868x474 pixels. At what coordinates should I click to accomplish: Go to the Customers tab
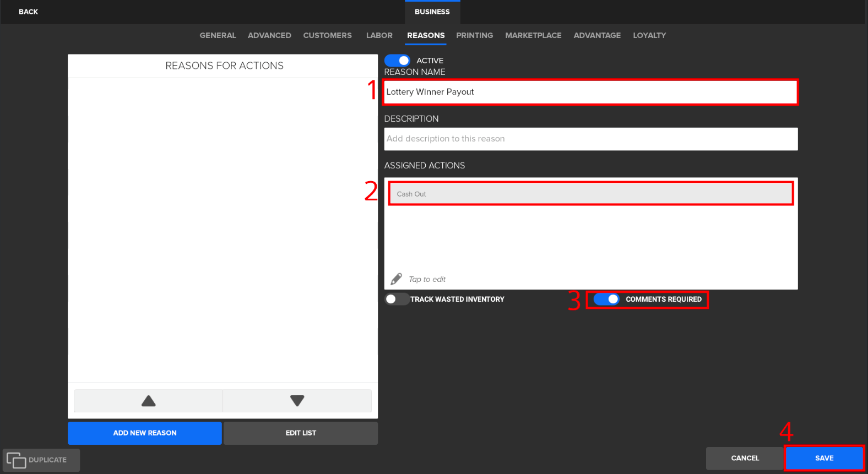click(327, 35)
